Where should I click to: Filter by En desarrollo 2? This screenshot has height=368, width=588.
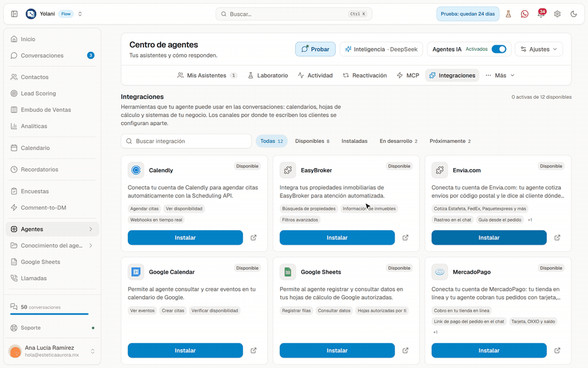pos(398,141)
